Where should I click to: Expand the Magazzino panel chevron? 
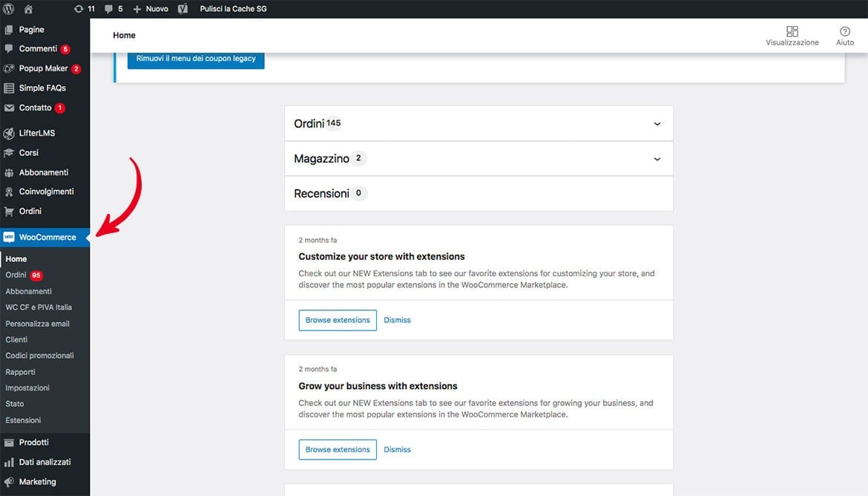tap(657, 159)
